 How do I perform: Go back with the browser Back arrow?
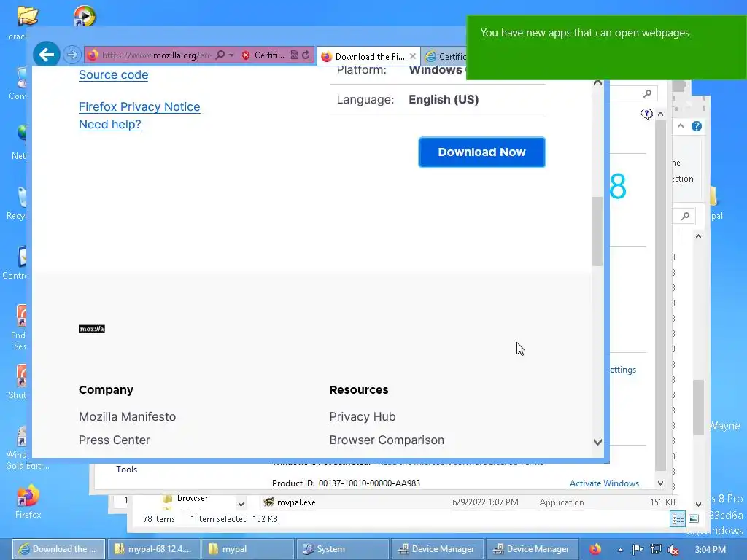click(47, 55)
